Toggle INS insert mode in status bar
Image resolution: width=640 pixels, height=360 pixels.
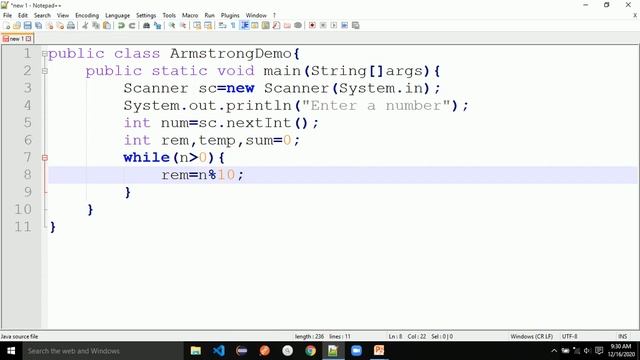tap(622, 336)
